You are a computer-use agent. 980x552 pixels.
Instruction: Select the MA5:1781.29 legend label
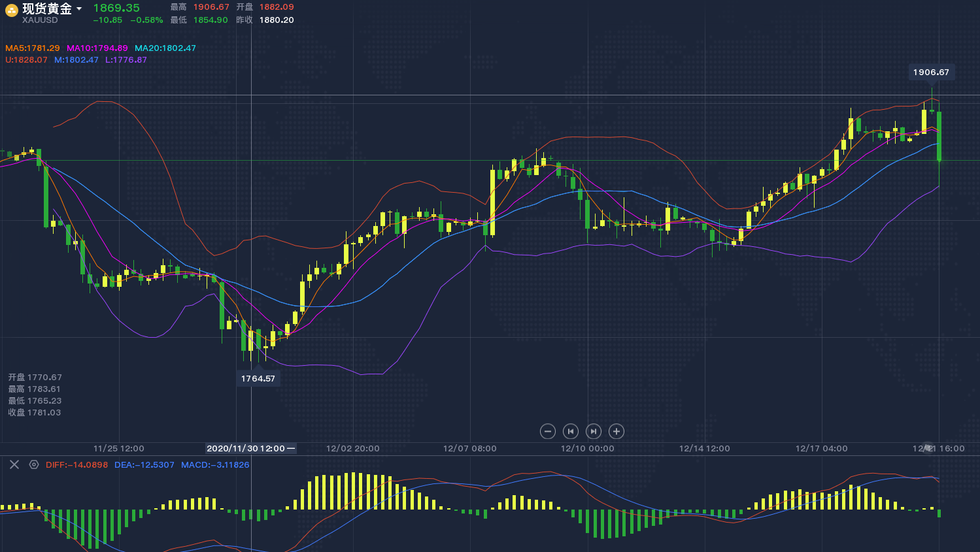click(33, 48)
